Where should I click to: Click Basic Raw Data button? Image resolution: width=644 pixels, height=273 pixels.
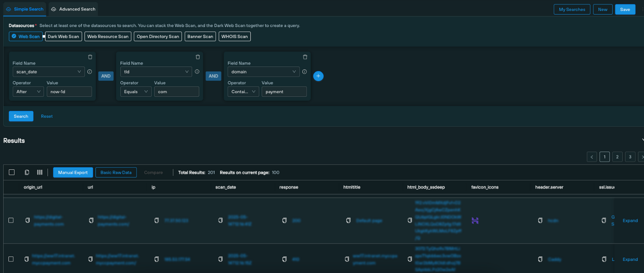click(116, 172)
